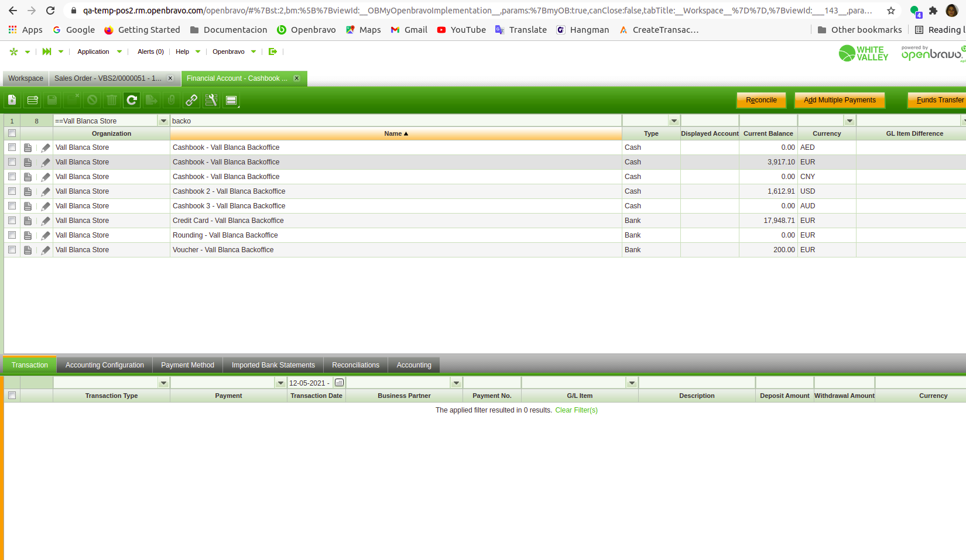The image size is (966, 560).
Task: Open form view for Credit Card row
Action: (28, 221)
